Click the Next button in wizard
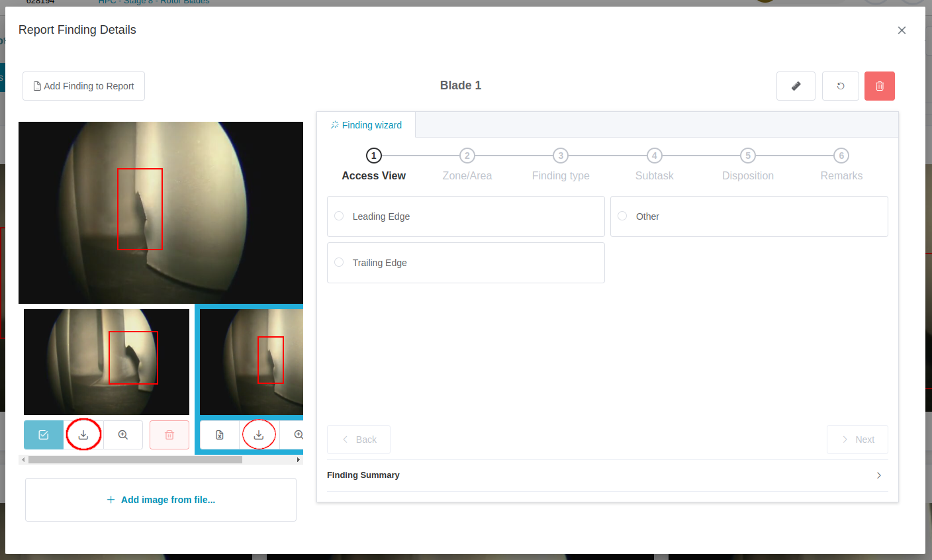Screen dimensions: 932x560 point(857,440)
